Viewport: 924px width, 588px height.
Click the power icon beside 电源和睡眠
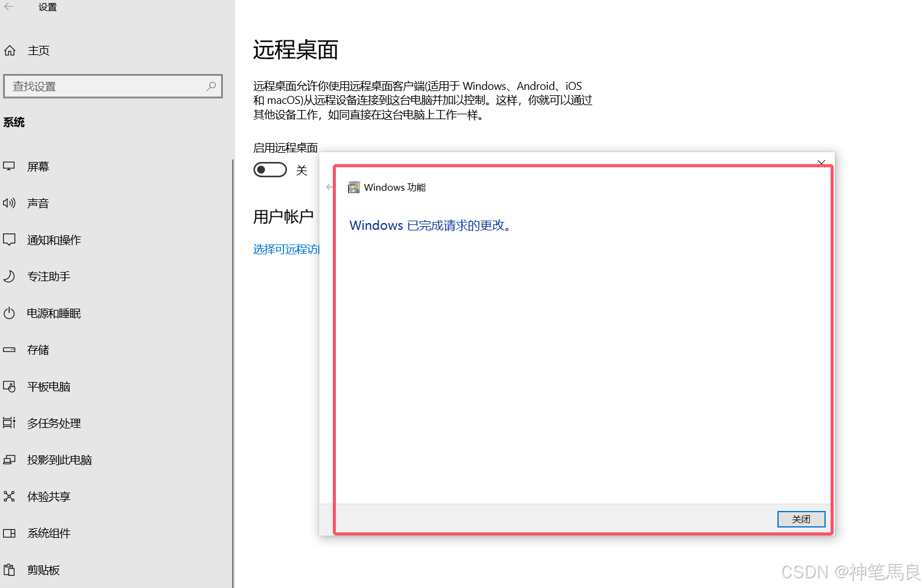coord(9,313)
